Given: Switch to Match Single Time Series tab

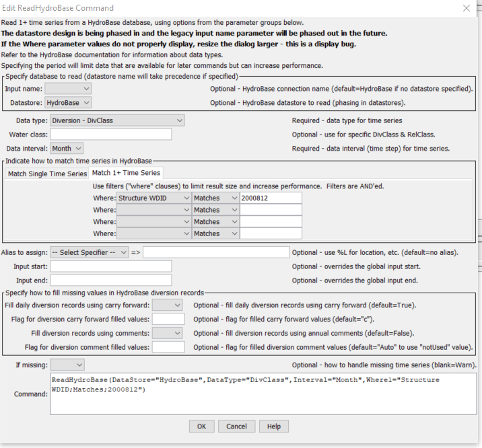Looking at the screenshot, I should tap(47, 174).
